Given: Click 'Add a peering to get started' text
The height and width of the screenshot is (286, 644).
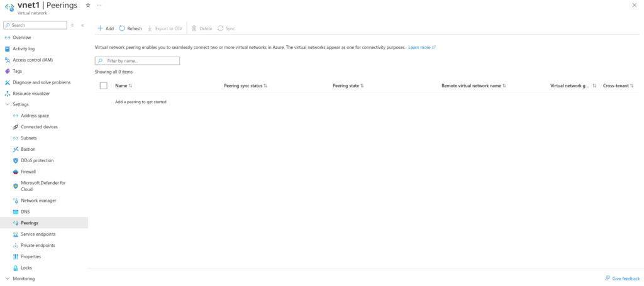Looking at the screenshot, I should [x=141, y=102].
